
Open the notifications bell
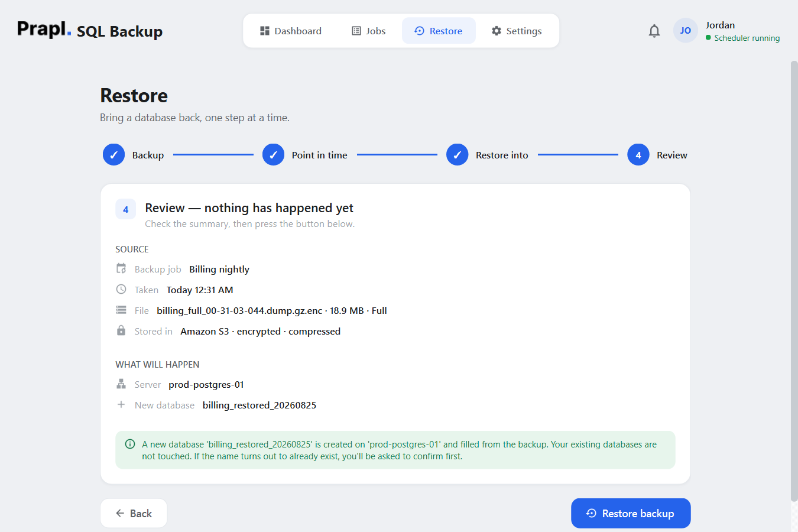pyautogui.click(x=654, y=31)
